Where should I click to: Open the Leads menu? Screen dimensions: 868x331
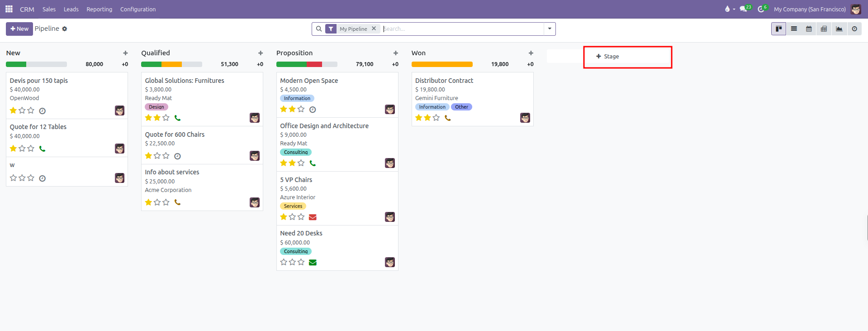pos(71,9)
